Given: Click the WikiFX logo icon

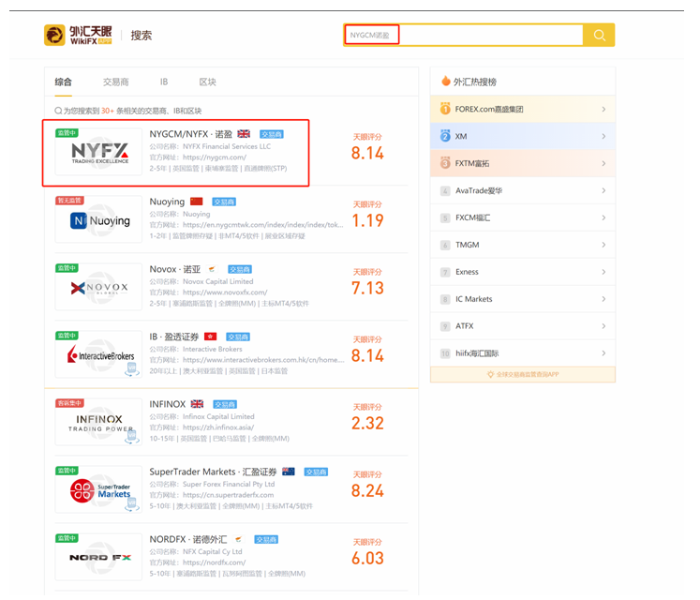Looking at the screenshot, I should (x=54, y=35).
